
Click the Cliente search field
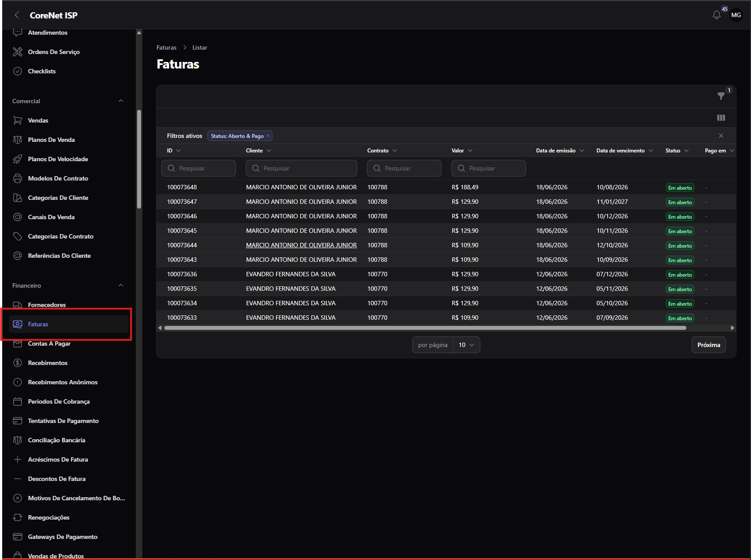(x=301, y=168)
